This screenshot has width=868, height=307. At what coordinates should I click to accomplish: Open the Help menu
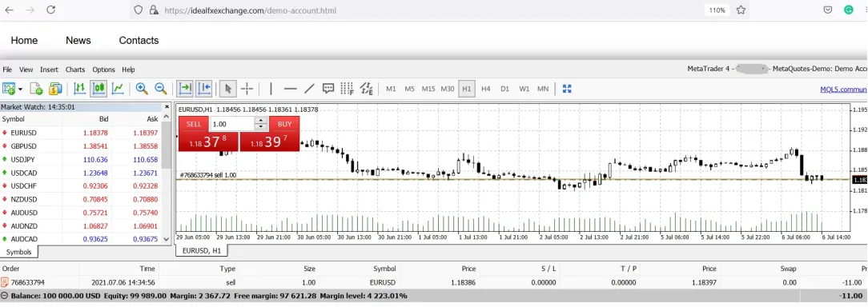tap(128, 70)
